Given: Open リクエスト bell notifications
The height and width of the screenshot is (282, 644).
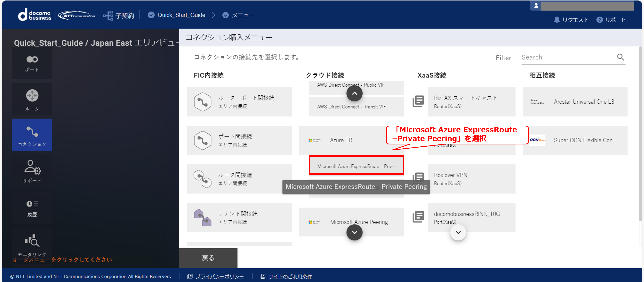Looking at the screenshot, I should [571, 20].
